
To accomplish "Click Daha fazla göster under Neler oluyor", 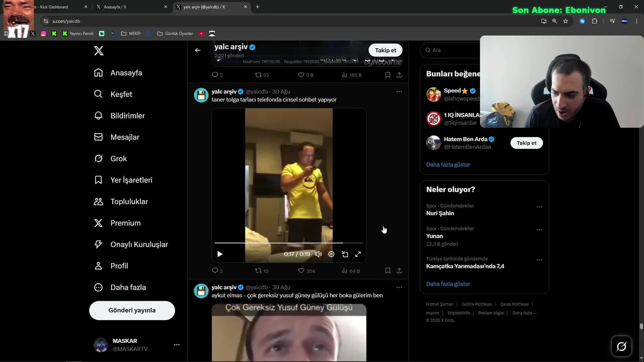I will 448,284.
